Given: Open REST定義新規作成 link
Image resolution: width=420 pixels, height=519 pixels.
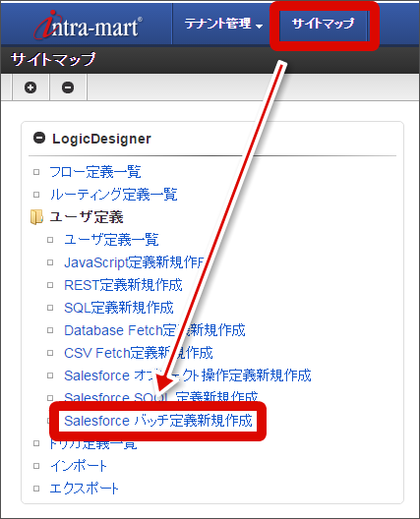Looking at the screenshot, I should tap(123, 285).
